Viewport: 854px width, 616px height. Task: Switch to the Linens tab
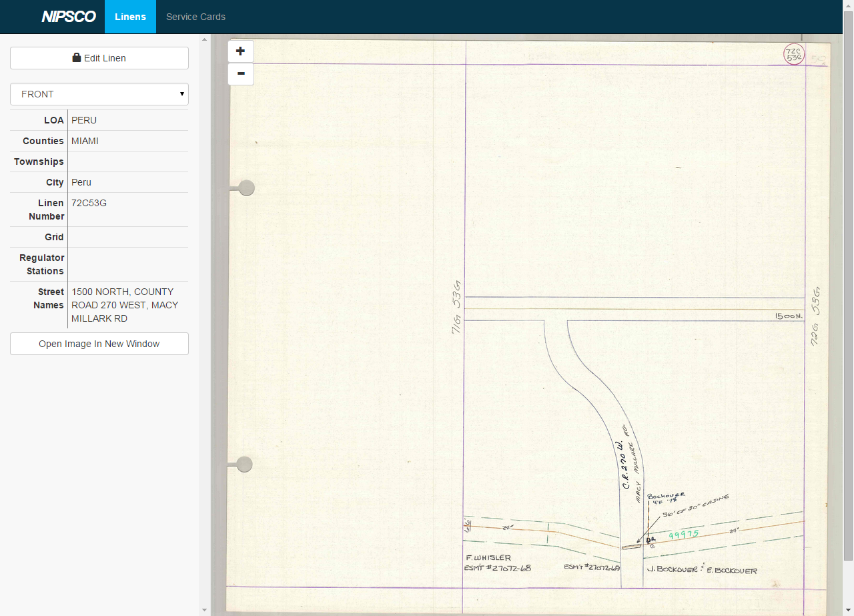(130, 17)
